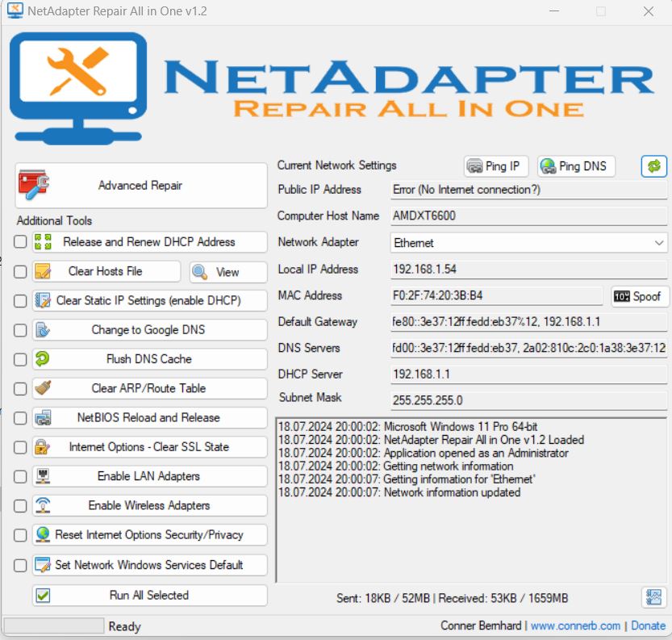Click the Default Gateway field

(x=528, y=322)
